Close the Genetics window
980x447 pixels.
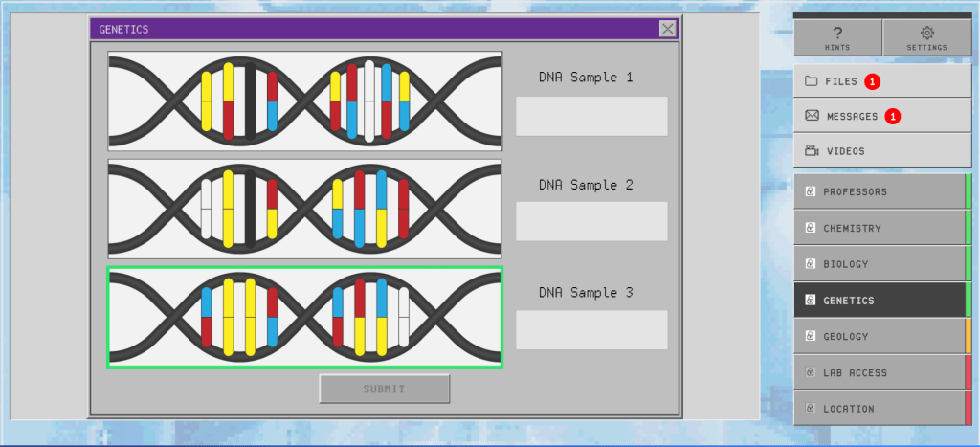click(668, 29)
